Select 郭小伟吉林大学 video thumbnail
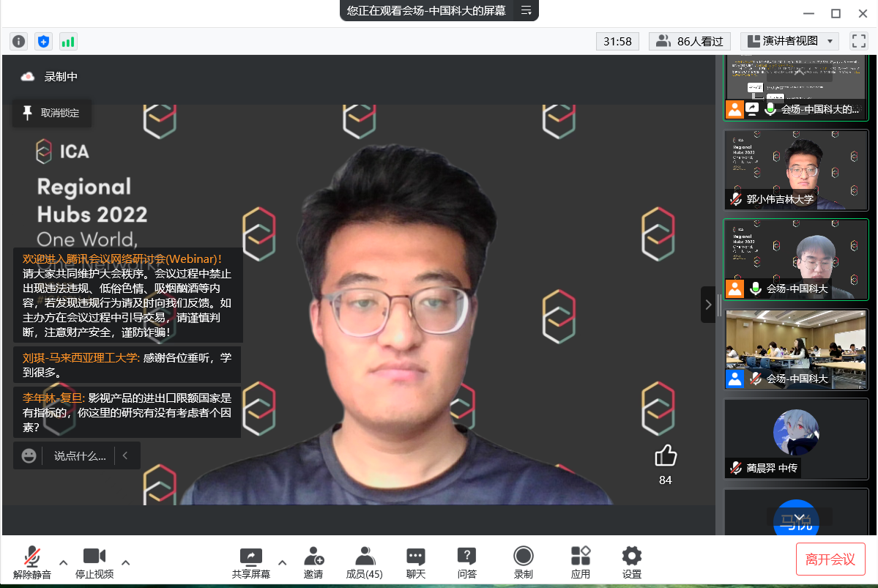Viewport: 878px width, 588px height. coord(795,169)
